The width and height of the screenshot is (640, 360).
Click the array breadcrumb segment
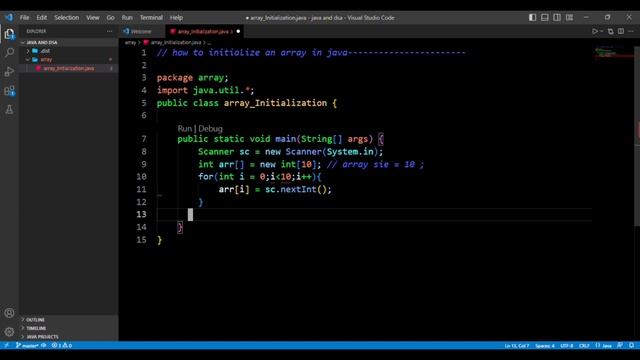tap(130, 42)
